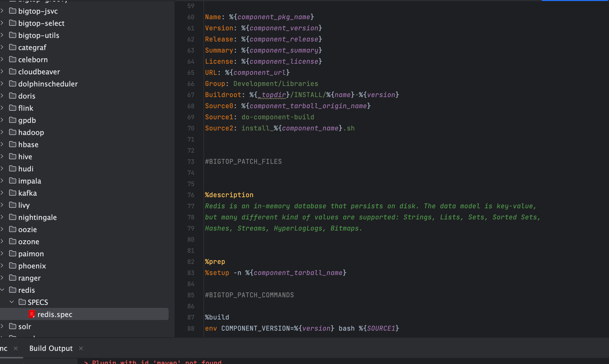Viewport: 609px width, 364px height.
Task: Click the #BIGTOP_PATCH_FILES comment
Action: tap(243, 162)
